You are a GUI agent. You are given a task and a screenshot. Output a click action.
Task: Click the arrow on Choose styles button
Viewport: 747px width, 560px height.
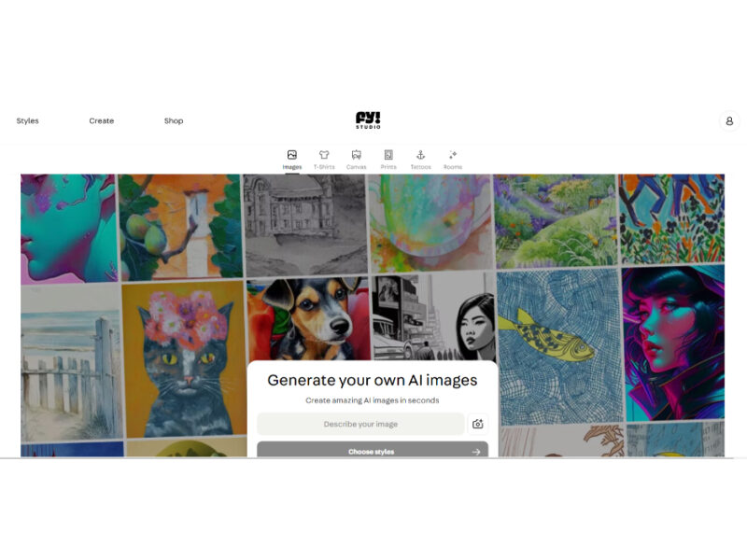coord(476,452)
